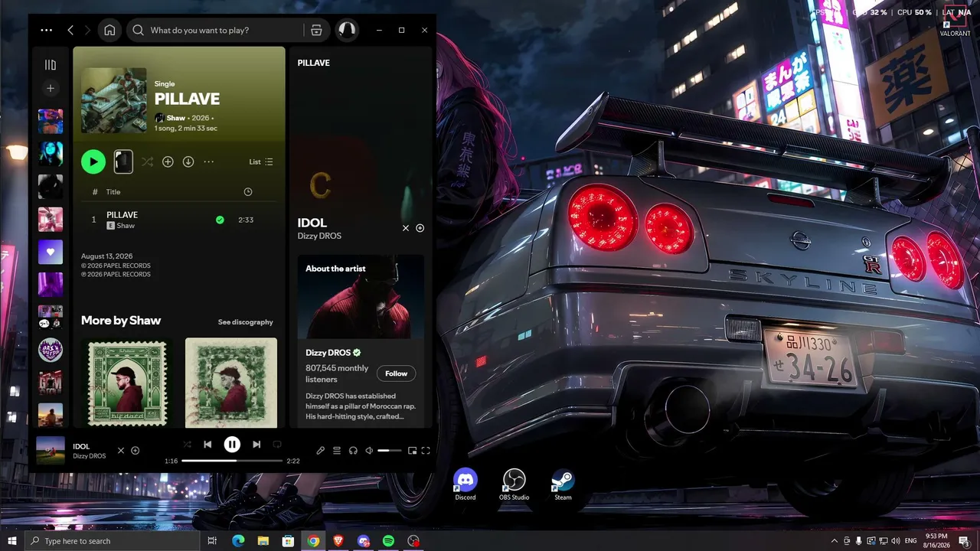Add IDOL to Liked Songs in the Now Playing panel
Image resolution: width=980 pixels, height=551 pixels.
point(420,228)
